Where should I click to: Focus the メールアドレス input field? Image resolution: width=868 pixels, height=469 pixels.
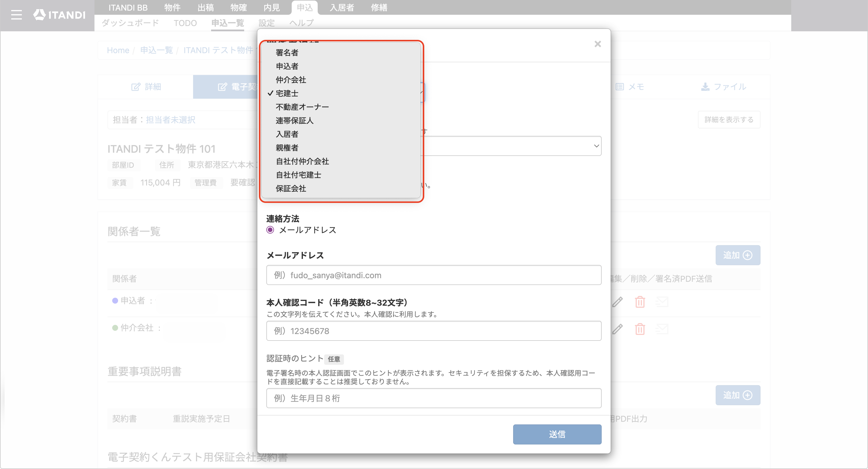click(434, 275)
